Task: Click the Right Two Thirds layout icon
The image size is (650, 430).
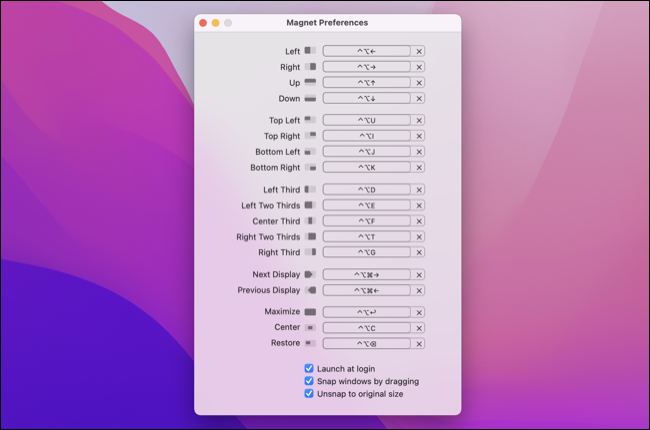Action: tap(310, 236)
